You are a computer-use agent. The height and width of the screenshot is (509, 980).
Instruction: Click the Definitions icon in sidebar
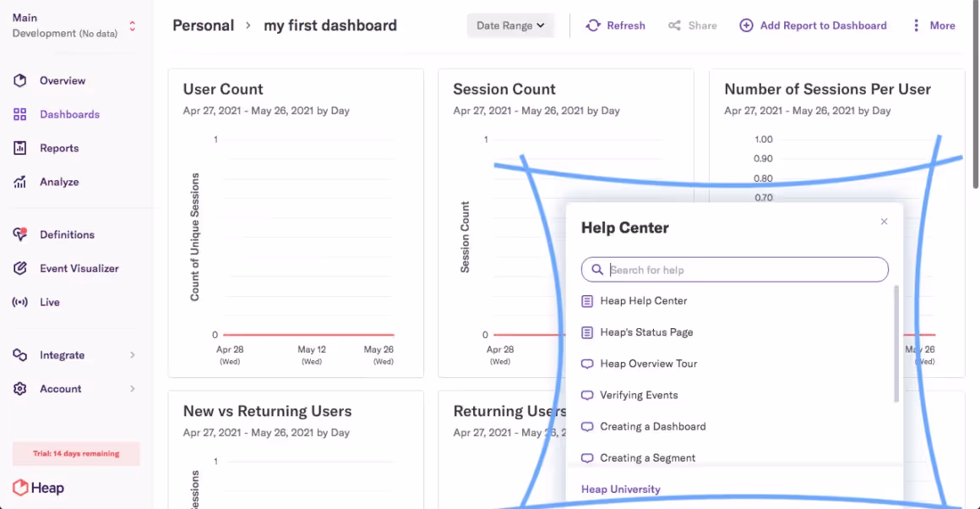pyautogui.click(x=20, y=234)
